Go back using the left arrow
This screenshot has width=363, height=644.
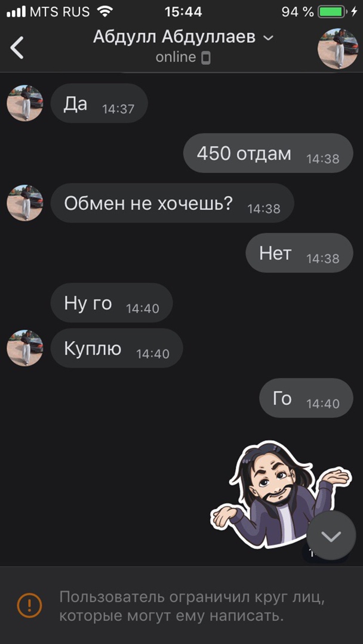17,48
